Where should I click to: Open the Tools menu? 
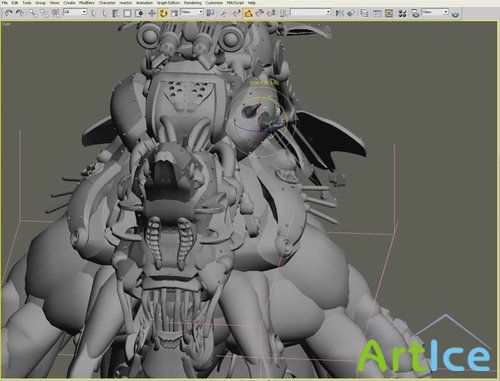click(x=27, y=3)
